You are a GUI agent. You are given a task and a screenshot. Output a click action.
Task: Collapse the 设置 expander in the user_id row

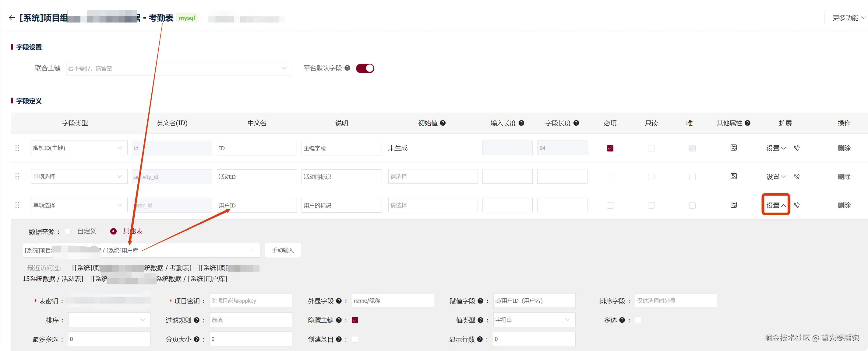(x=776, y=205)
